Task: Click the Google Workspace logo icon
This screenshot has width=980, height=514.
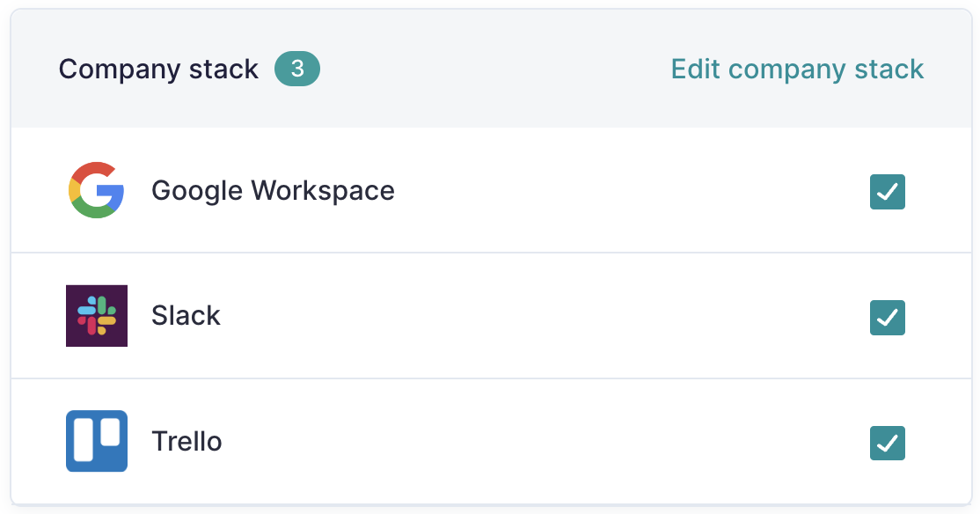Action: [x=96, y=190]
